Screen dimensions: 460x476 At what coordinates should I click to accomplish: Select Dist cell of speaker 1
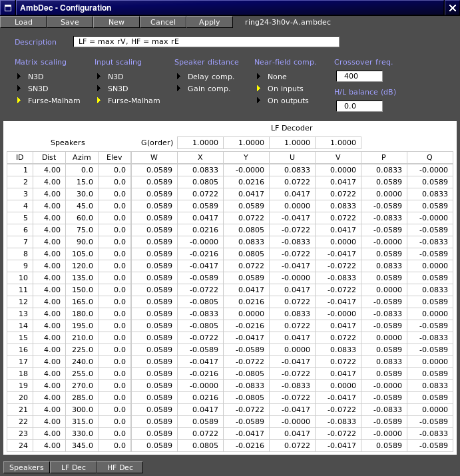click(49, 170)
